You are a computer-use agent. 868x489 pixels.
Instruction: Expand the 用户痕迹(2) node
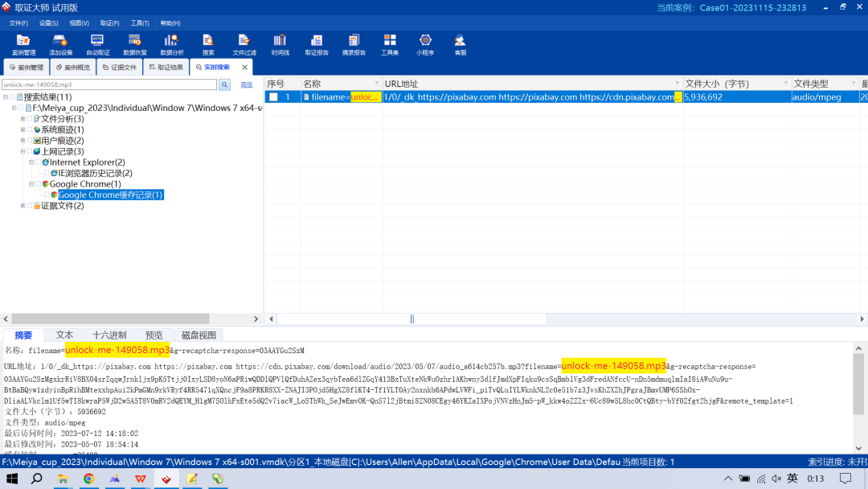[23, 141]
